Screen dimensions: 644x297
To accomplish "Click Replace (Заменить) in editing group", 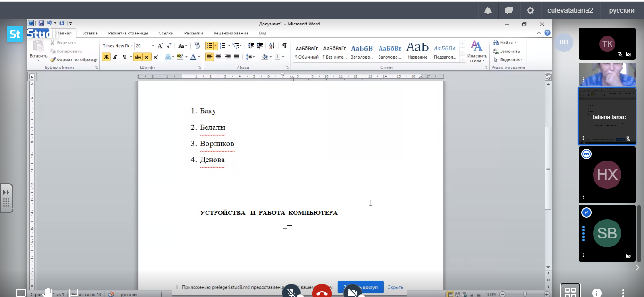I will [x=506, y=51].
